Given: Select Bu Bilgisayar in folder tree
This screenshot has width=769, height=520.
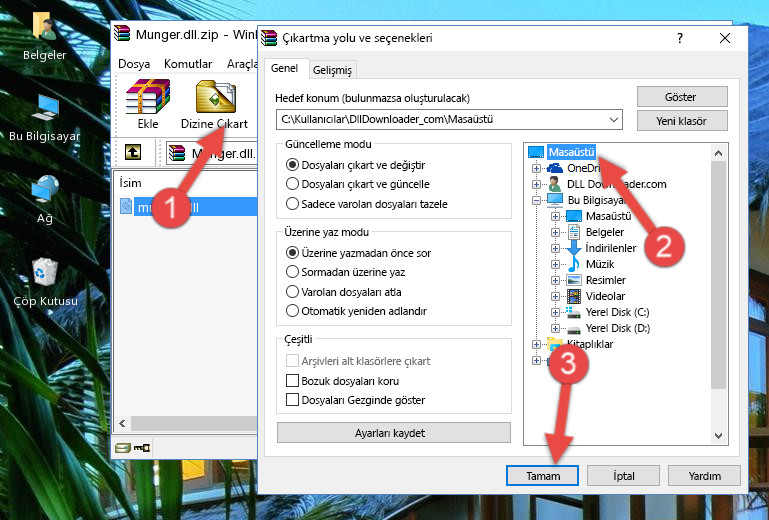Looking at the screenshot, I should 595,200.
